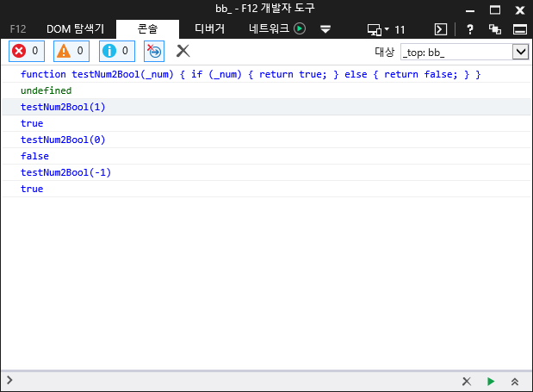Switch to the DOM 탐색기 tab

[75, 28]
